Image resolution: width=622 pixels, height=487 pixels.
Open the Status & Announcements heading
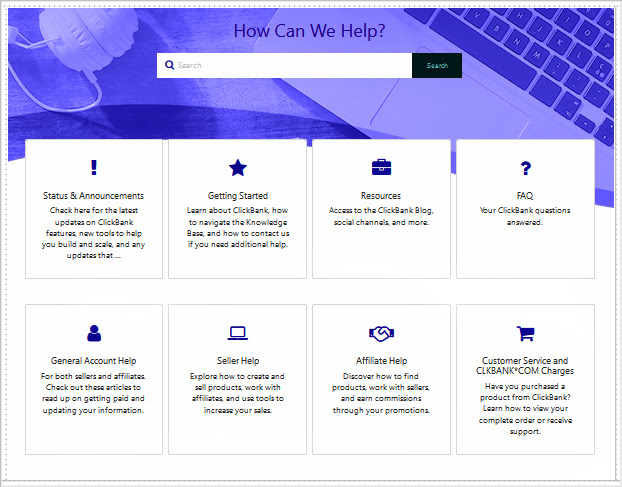[94, 196]
